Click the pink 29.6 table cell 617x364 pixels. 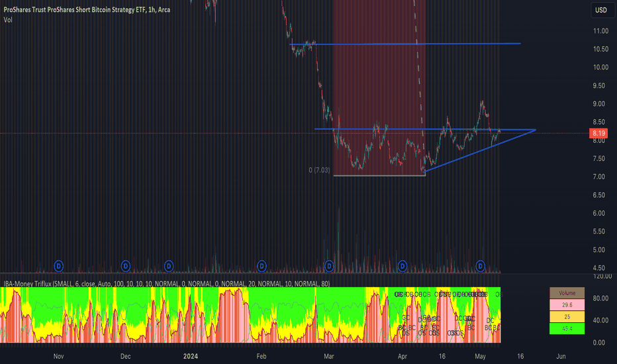pyautogui.click(x=567, y=305)
